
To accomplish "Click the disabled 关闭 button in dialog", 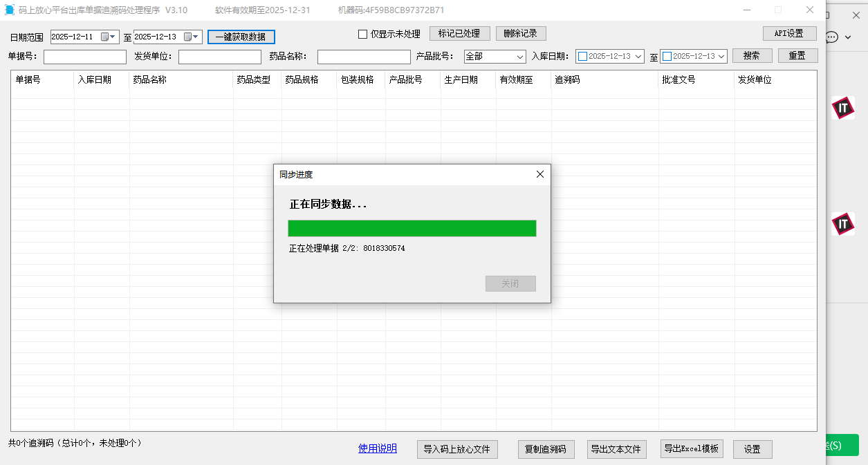I will (510, 284).
